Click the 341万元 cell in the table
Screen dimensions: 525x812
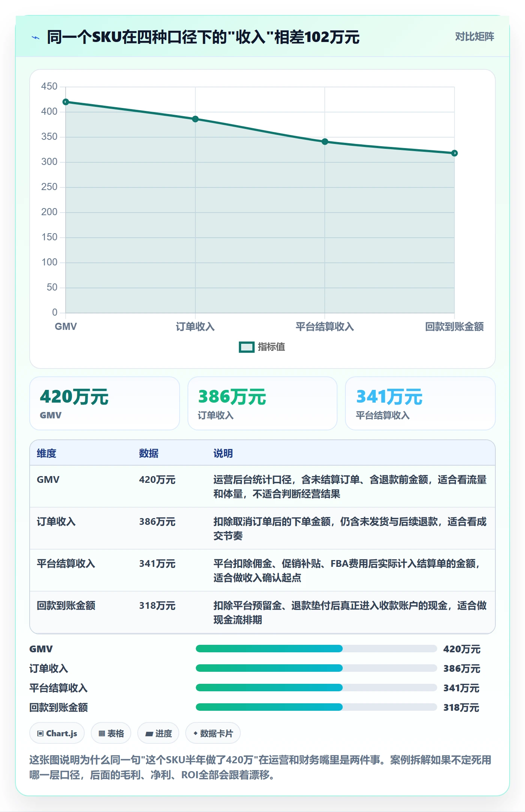pyautogui.click(x=157, y=563)
